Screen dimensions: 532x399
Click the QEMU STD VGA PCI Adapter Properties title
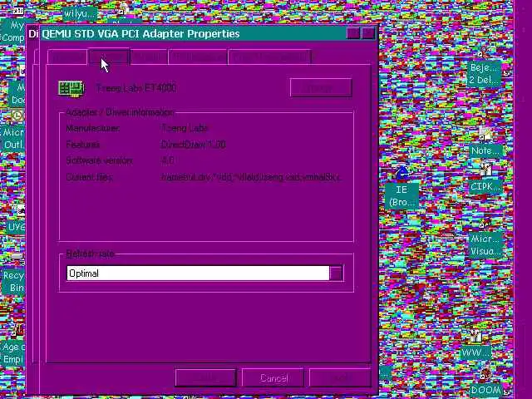coord(140,33)
